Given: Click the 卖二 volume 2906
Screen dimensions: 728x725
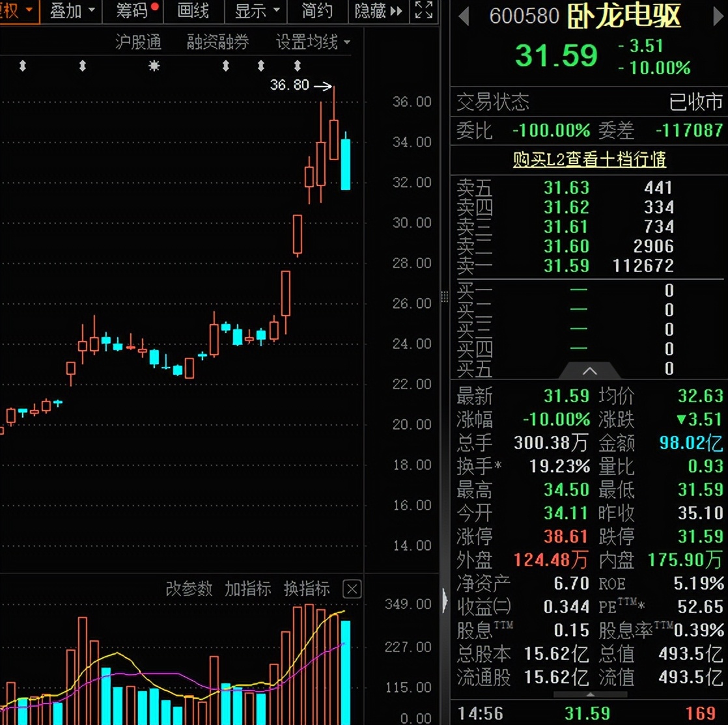Looking at the screenshot, I should [653, 247].
